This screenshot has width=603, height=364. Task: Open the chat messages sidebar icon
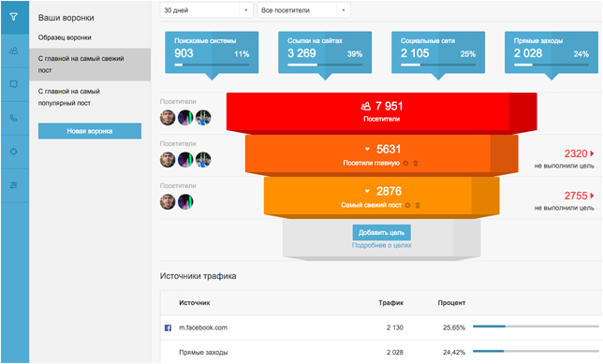[14, 84]
